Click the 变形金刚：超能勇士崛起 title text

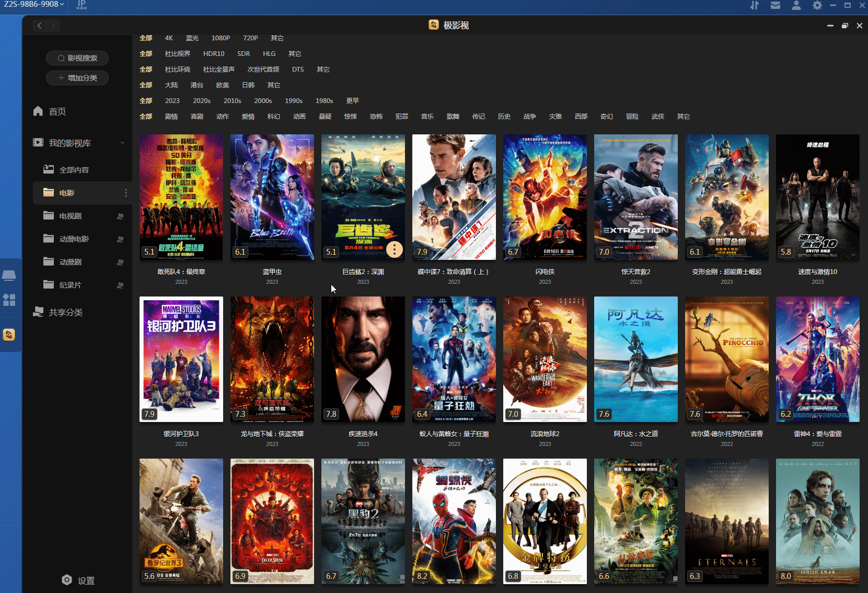[x=727, y=272]
